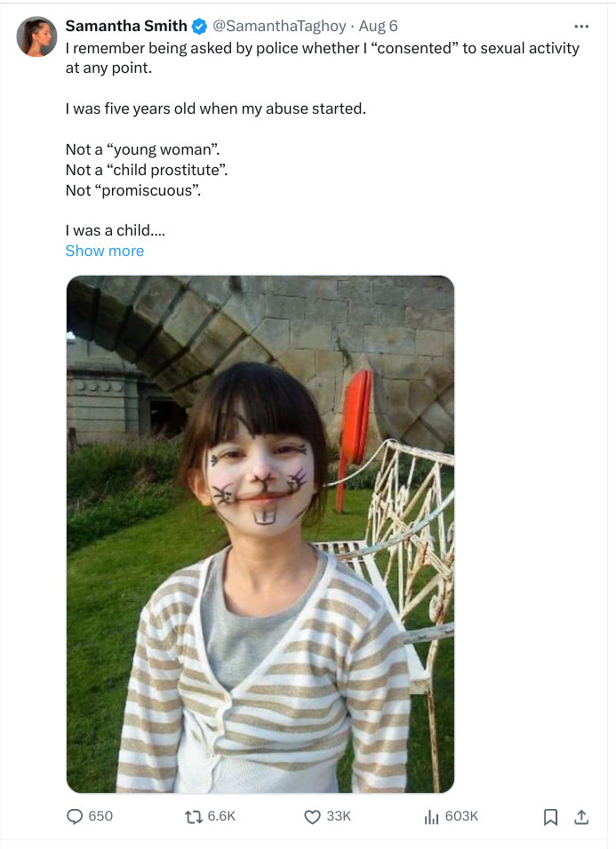Click the "I was five years old" sentence

215,108
